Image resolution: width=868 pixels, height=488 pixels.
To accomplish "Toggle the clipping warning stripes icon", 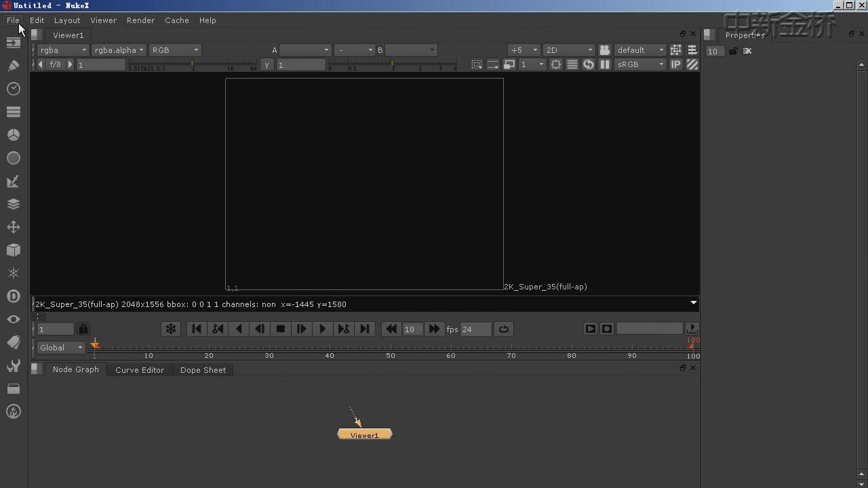I will tap(692, 64).
